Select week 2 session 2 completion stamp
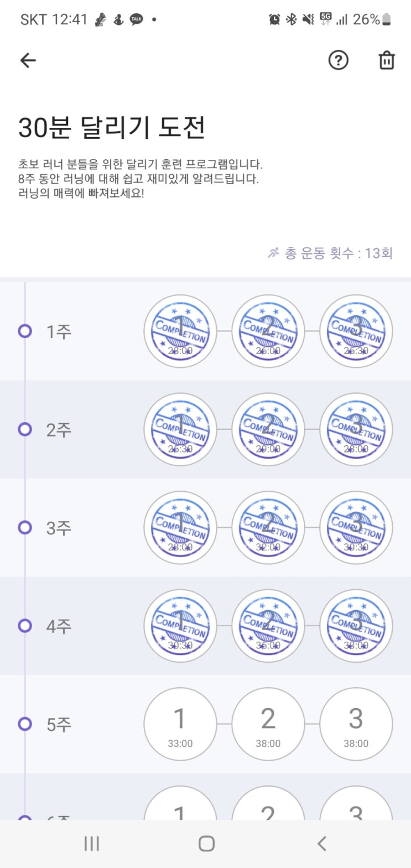411x868 pixels. tap(268, 430)
